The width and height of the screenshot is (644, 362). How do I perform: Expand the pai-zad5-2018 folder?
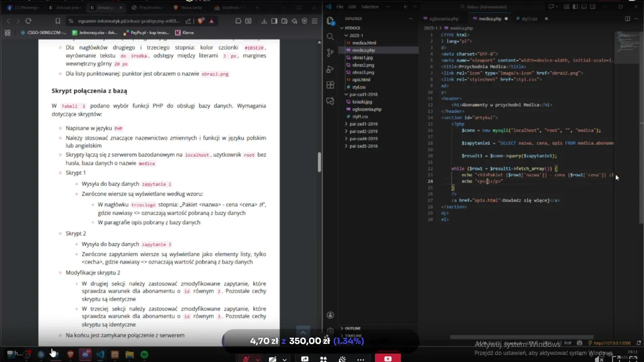click(363, 146)
